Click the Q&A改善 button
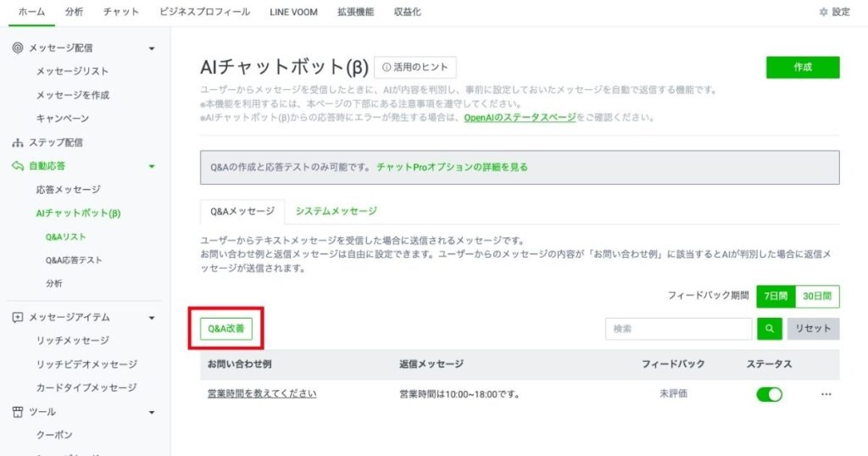This screenshot has height=456, width=868. pos(225,329)
